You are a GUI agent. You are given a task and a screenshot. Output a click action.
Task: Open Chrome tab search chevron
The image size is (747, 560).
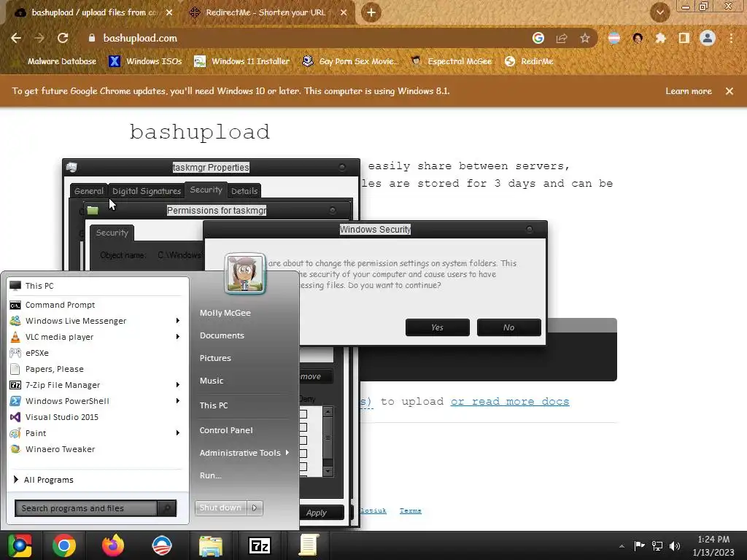(659, 12)
